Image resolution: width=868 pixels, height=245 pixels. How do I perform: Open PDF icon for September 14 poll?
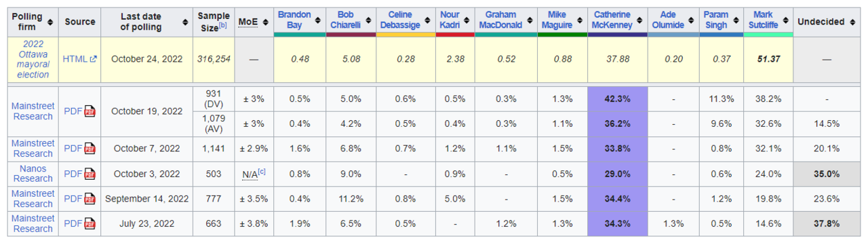[x=90, y=199]
